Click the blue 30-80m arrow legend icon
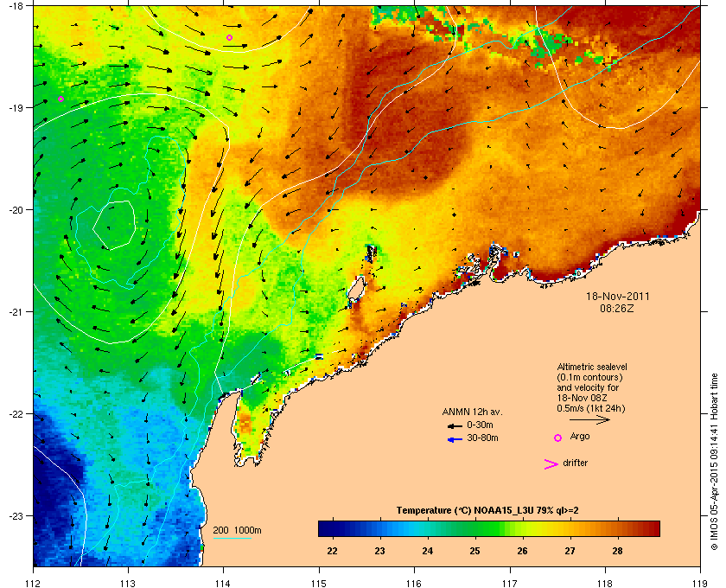 [455, 439]
